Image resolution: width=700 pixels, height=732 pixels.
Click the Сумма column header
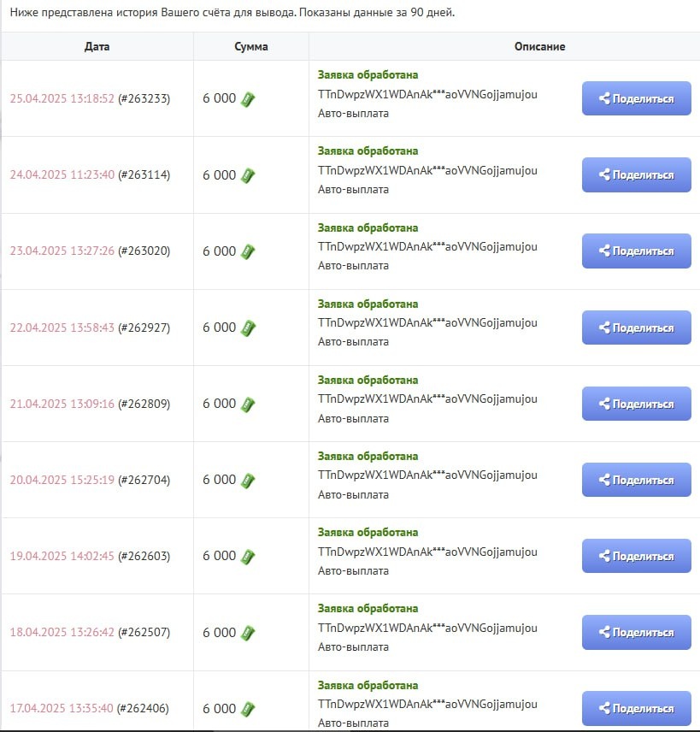(251, 46)
